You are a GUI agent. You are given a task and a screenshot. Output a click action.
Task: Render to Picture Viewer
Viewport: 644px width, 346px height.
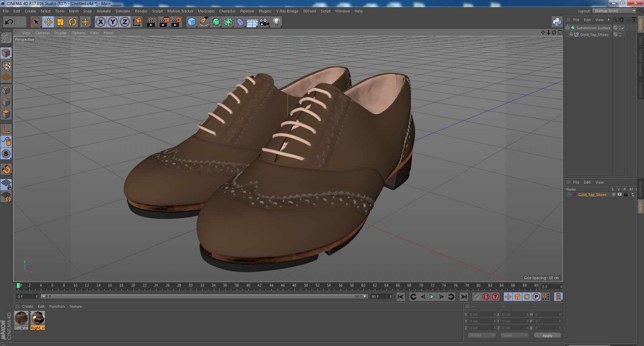164,22
